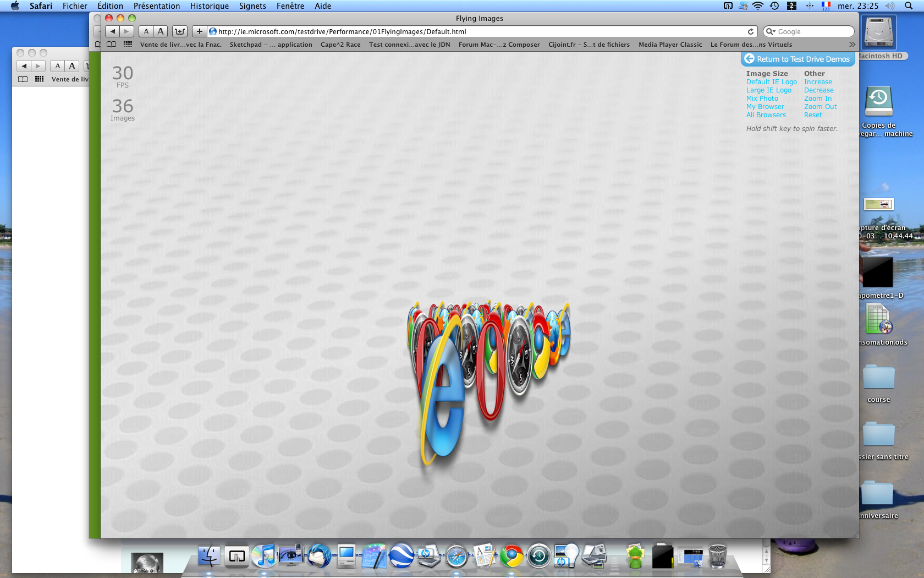924x578 pixels.
Task: Click the smaller text size A button
Action: tap(146, 31)
